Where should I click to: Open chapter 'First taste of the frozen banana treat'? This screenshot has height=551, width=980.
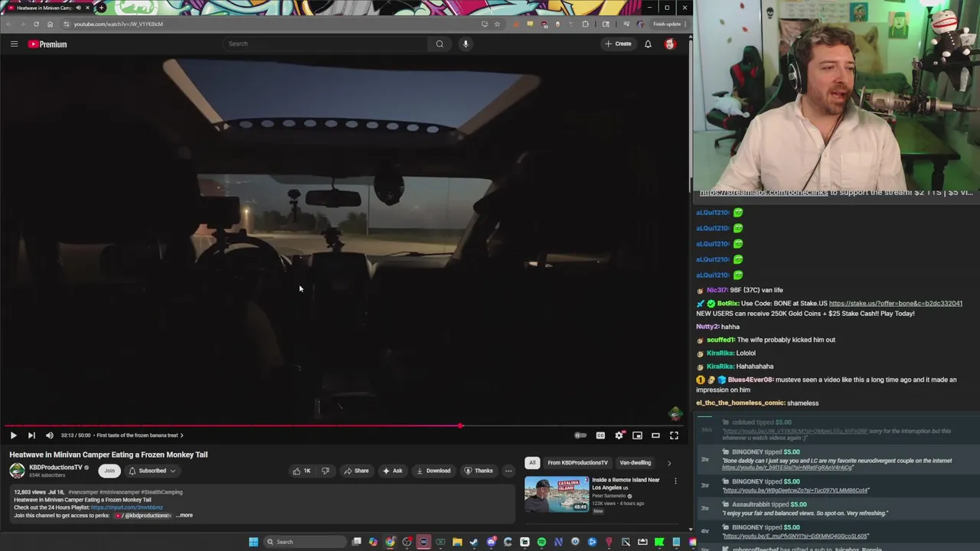[x=139, y=435]
